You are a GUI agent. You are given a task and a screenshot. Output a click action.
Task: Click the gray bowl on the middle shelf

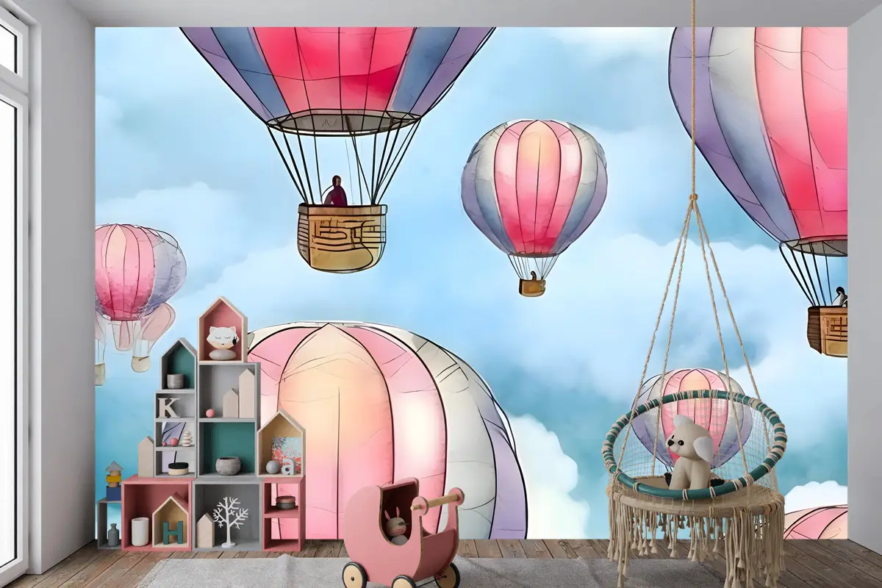point(227,465)
